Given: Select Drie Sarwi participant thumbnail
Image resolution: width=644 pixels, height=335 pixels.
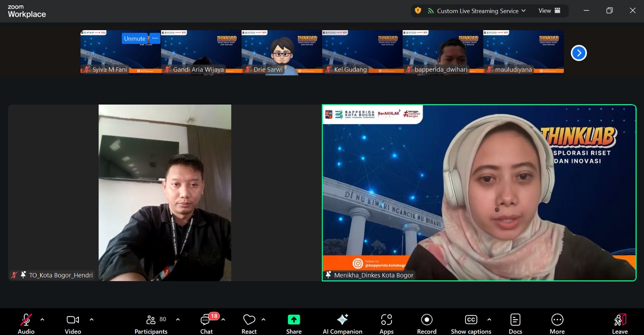Looking at the screenshot, I should [x=282, y=52].
